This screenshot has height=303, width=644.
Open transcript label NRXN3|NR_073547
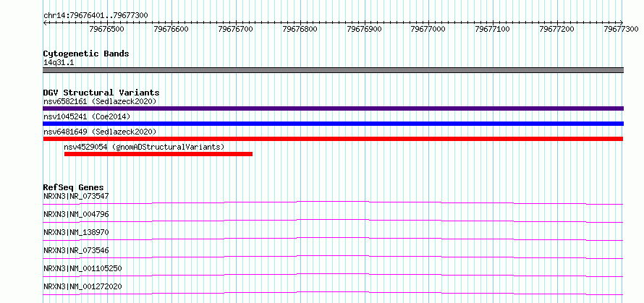click(x=76, y=196)
